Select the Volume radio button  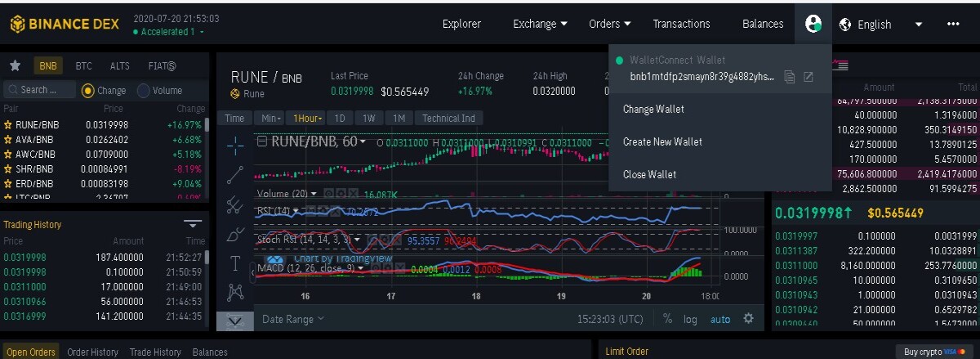(x=144, y=90)
